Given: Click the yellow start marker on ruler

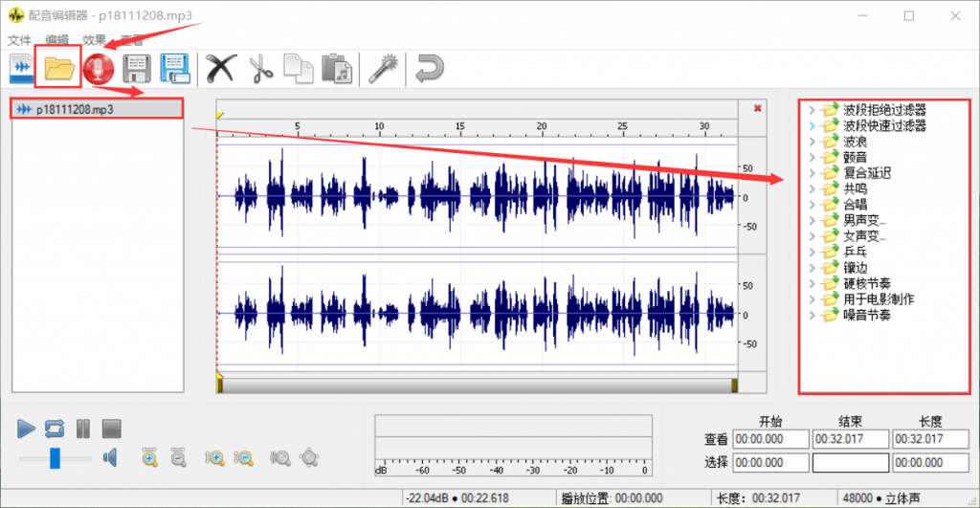Looking at the screenshot, I should 220,116.
